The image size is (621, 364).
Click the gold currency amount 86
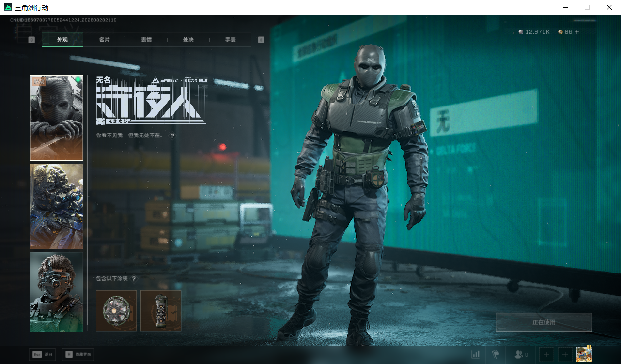568,32
